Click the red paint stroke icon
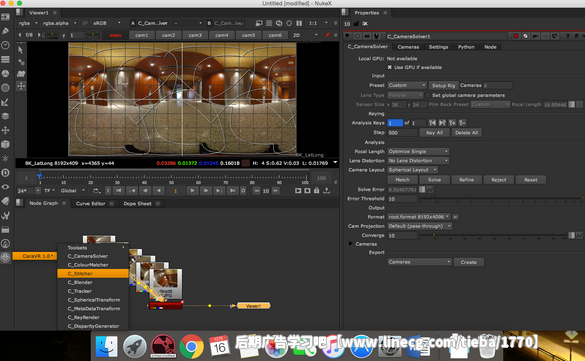Viewport: 585px width, 361px height. 327,35
